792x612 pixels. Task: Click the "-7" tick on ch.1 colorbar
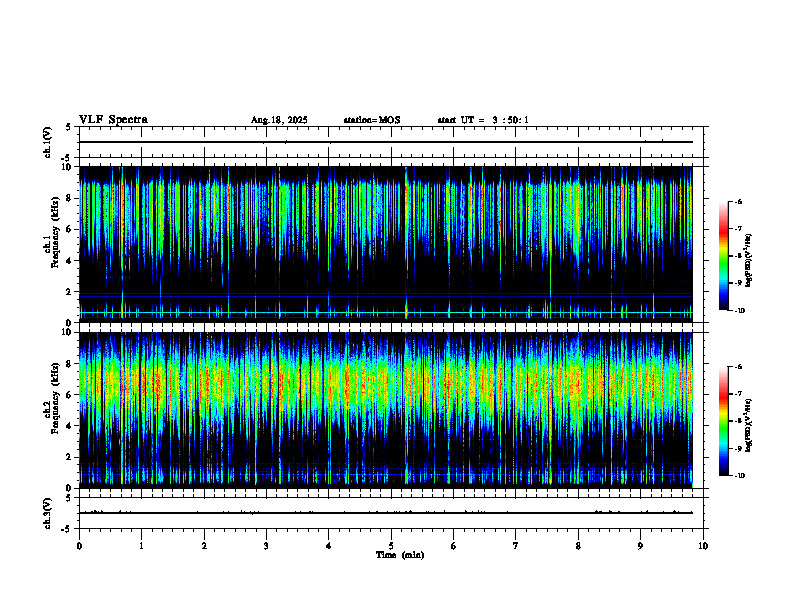(x=738, y=229)
